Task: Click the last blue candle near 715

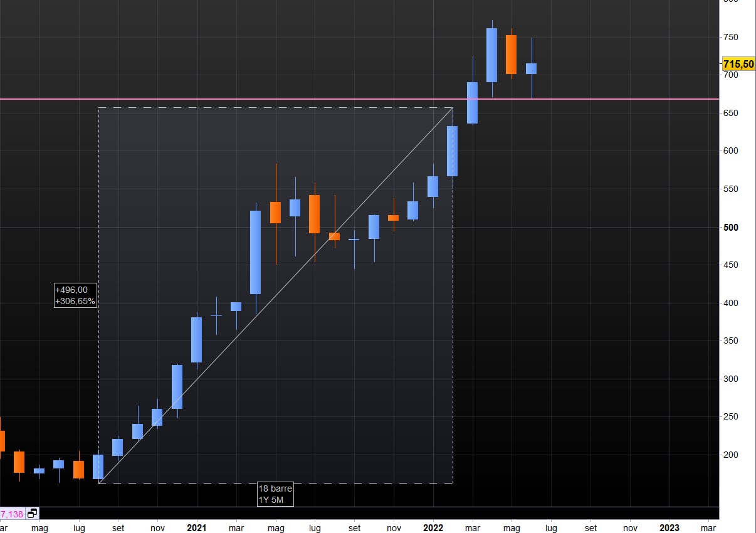Action: tap(531, 68)
